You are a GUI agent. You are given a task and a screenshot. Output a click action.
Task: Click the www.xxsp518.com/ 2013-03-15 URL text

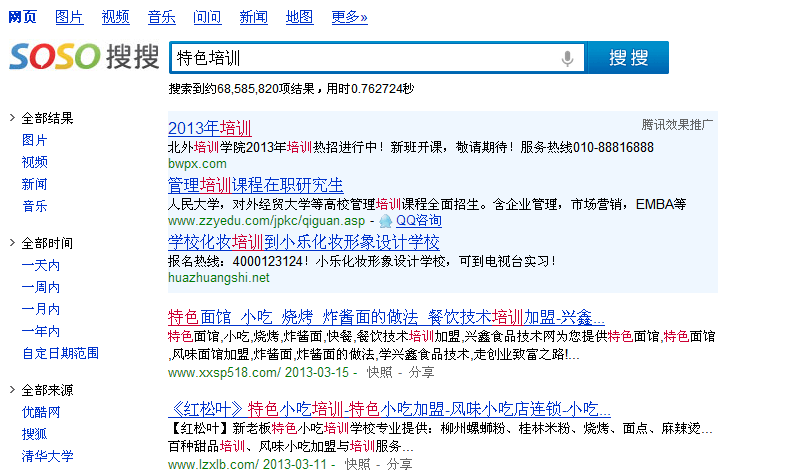258,372
